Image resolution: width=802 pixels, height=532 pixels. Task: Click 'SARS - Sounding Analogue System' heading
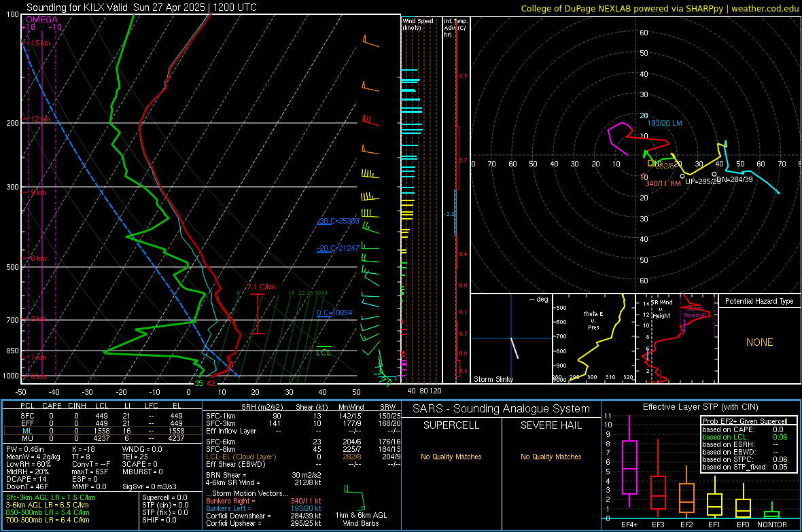[502, 409]
